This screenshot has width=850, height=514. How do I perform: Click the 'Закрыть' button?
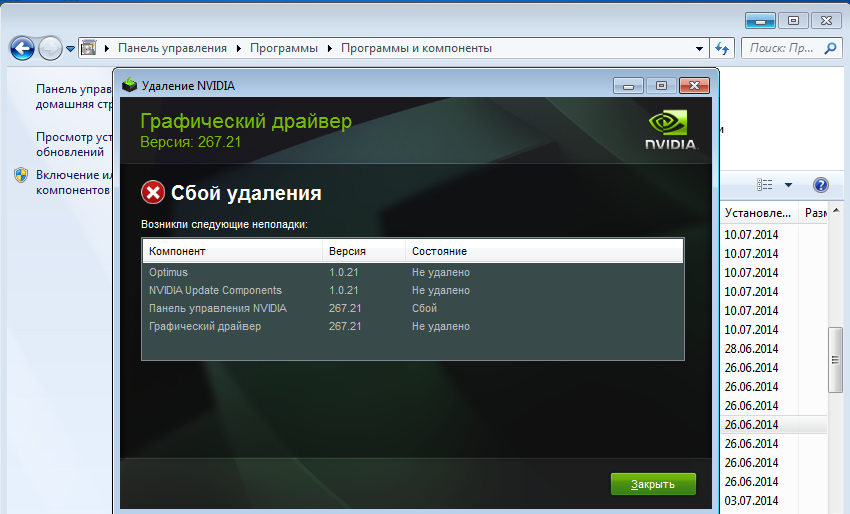coord(653,484)
